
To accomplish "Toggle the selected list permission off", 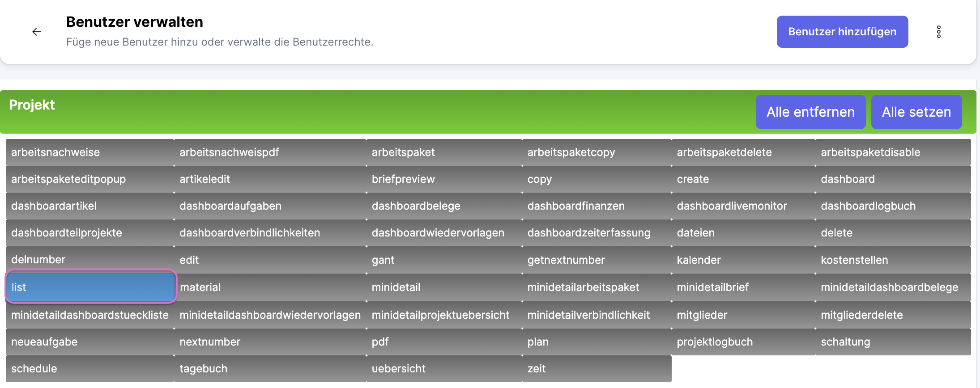I will coord(90,287).
